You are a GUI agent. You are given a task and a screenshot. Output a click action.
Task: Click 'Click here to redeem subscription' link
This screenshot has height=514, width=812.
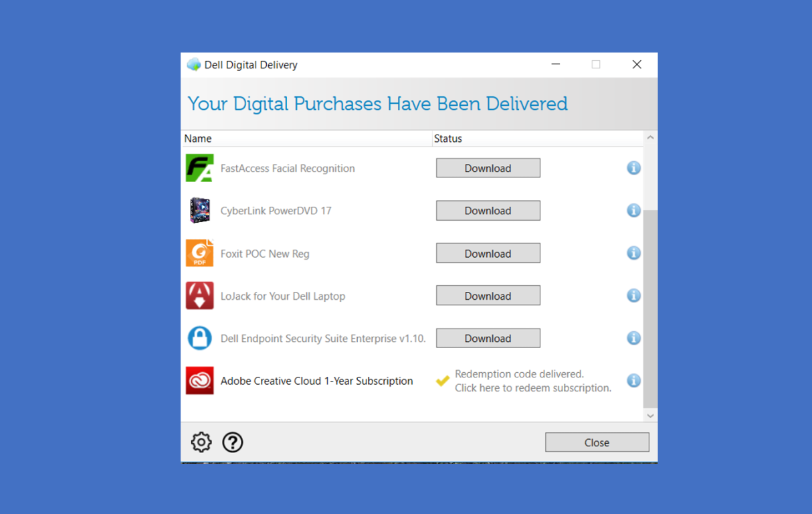533,388
